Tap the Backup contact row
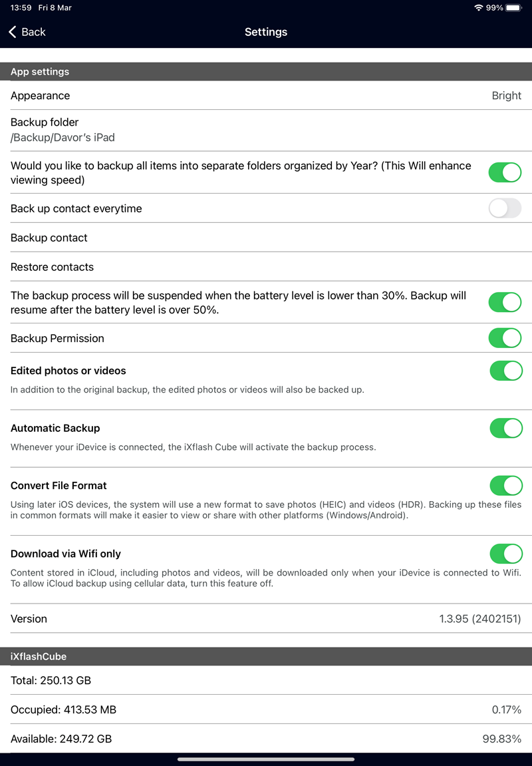 click(266, 238)
